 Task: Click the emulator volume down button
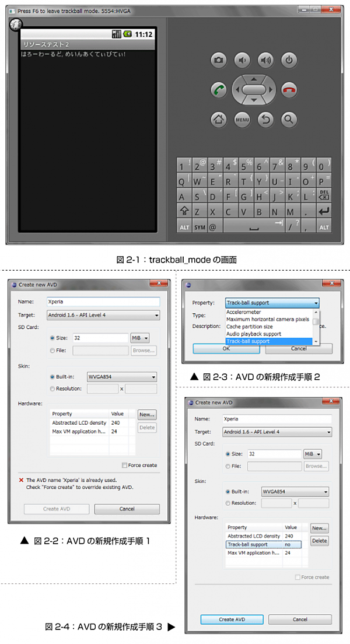[242, 61]
